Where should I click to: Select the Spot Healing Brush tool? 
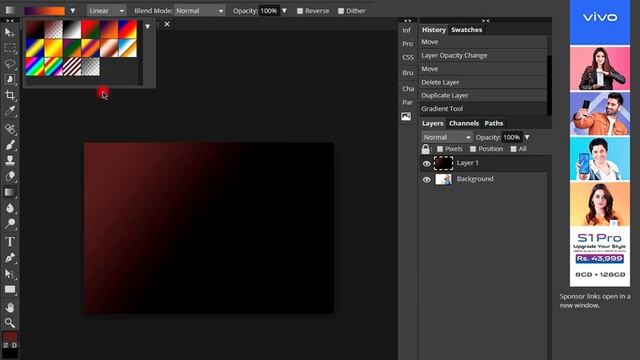(9, 129)
